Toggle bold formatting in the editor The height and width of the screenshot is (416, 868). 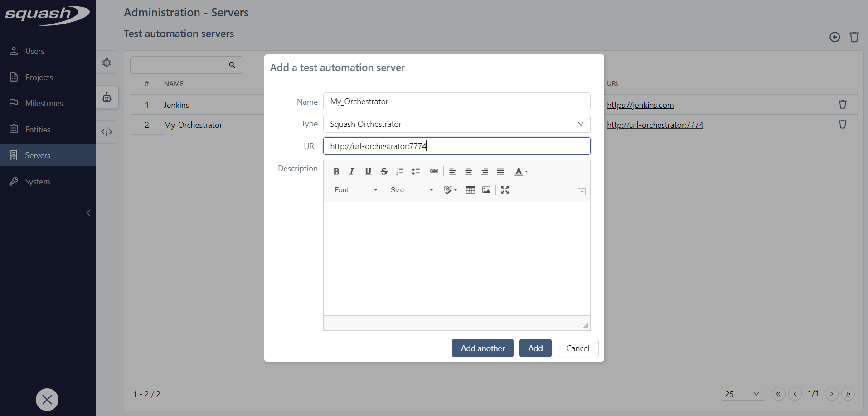pos(336,171)
